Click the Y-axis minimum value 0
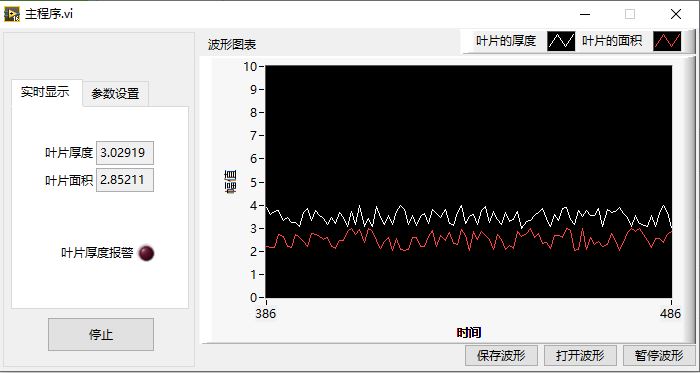700x373 pixels. (254, 298)
